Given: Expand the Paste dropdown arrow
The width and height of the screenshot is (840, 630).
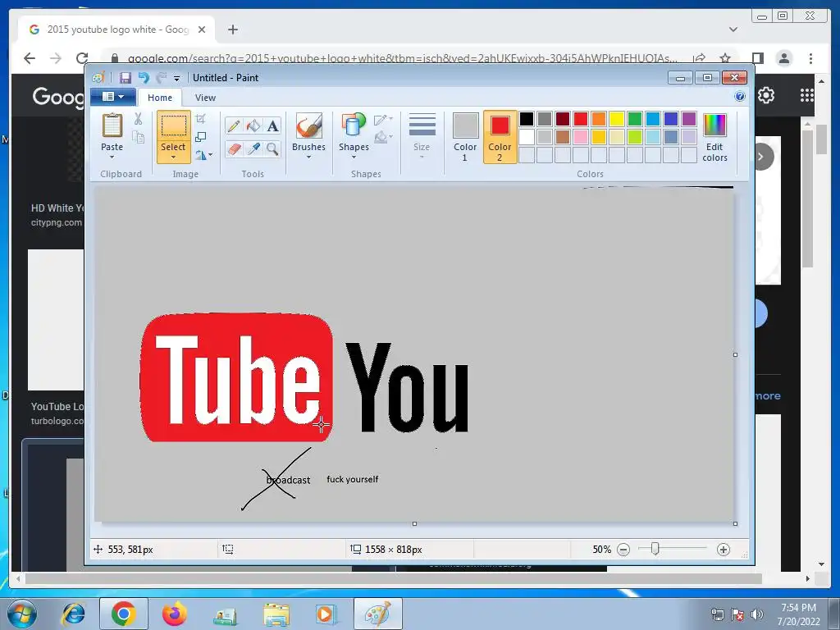Looking at the screenshot, I should pos(112,157).
